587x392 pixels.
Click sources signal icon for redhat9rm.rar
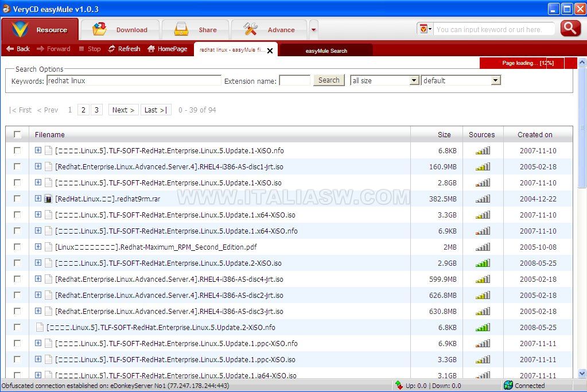(483, 199)
